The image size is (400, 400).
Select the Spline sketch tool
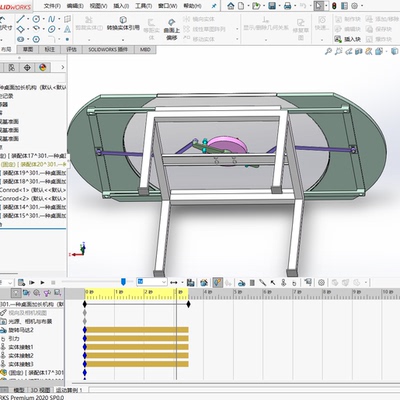point(51,19)
